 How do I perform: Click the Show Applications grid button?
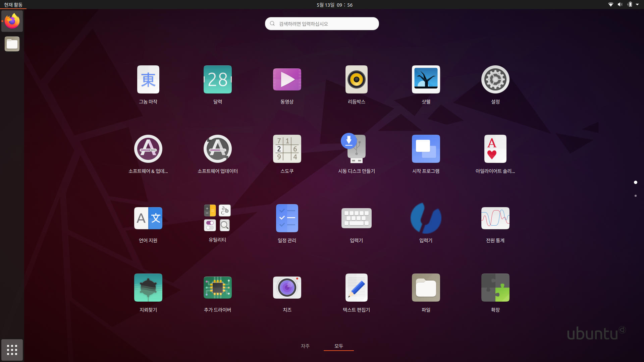coord(12,350)
